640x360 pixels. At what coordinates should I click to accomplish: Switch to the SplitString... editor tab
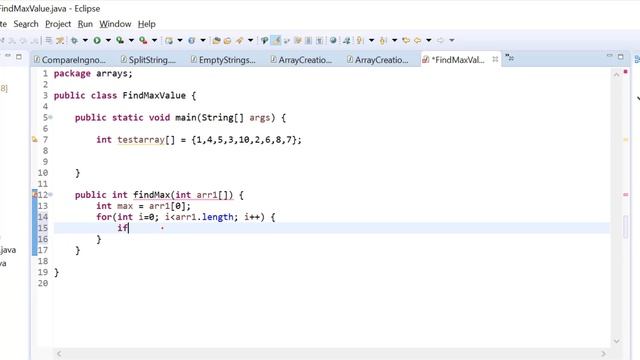click(x=149, y=60)
